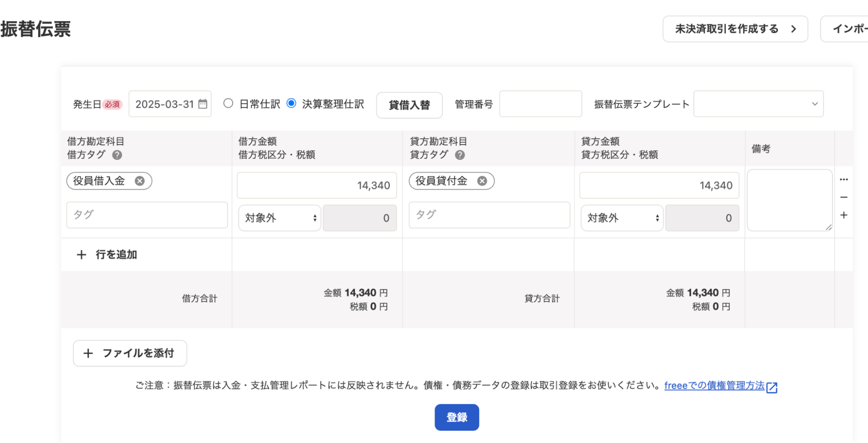
Task: Focus the 管理番号 input field
Action: click(x=540, y=104)
